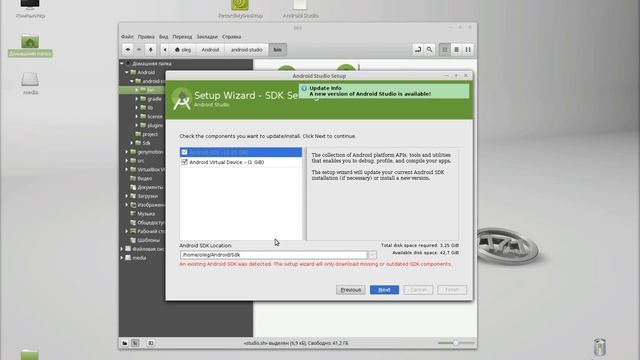Open the Вид menu

(x=164, y=37)
